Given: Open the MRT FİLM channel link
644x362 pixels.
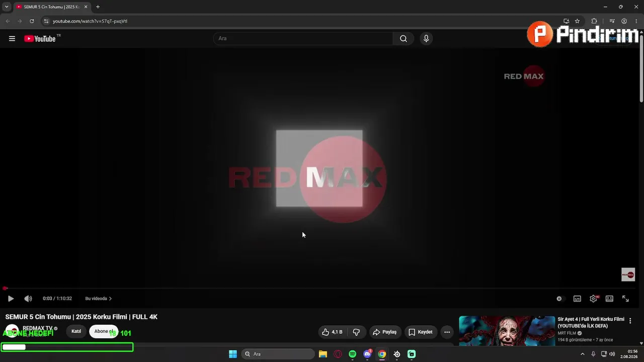Looking at the screenshot, I should click(567, 333).
